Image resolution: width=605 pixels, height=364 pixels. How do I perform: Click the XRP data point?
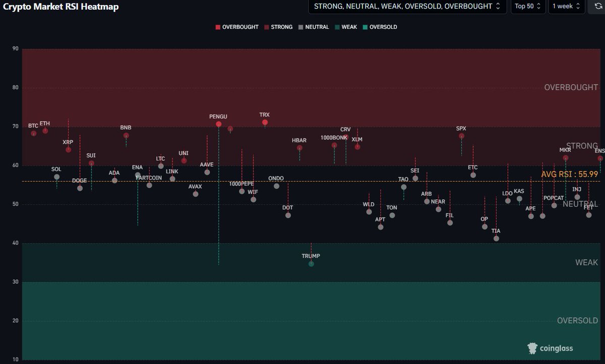pos(68,150)
